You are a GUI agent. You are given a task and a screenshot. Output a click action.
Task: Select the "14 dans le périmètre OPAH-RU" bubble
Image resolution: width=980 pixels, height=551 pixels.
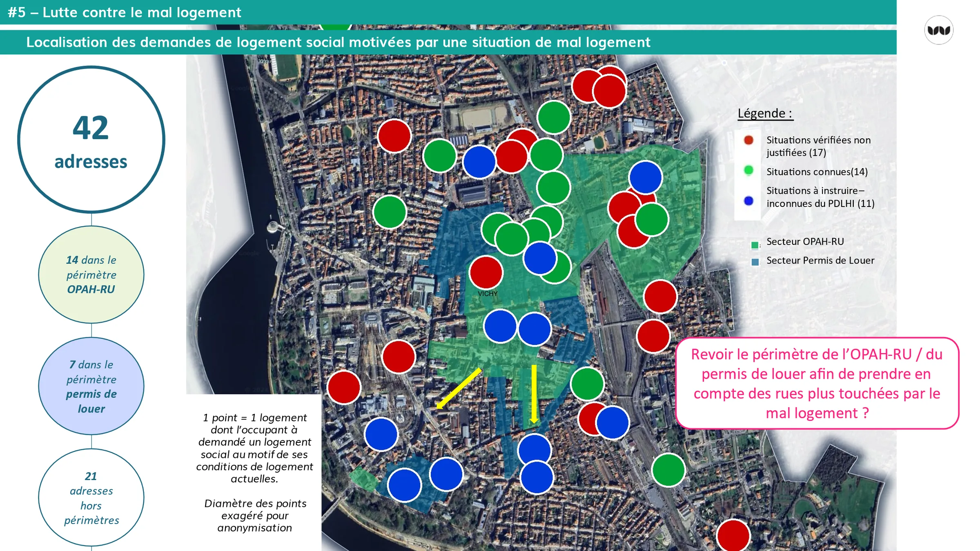pyautogui.click(x=91, y=274)
